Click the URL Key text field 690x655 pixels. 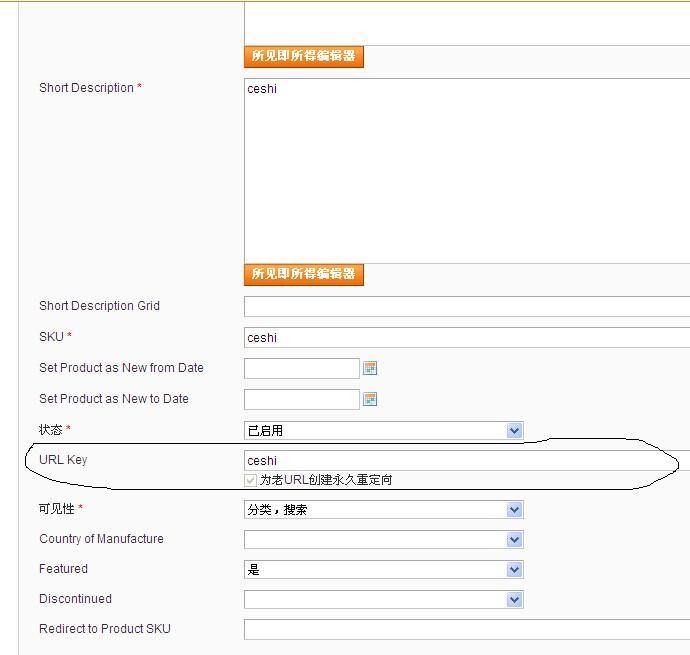466,461
